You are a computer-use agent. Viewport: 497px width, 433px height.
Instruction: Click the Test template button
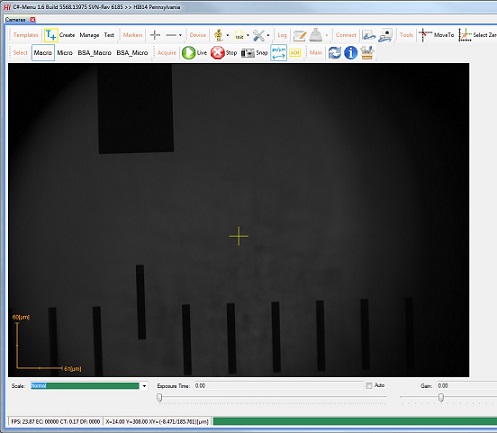point(109,35)
